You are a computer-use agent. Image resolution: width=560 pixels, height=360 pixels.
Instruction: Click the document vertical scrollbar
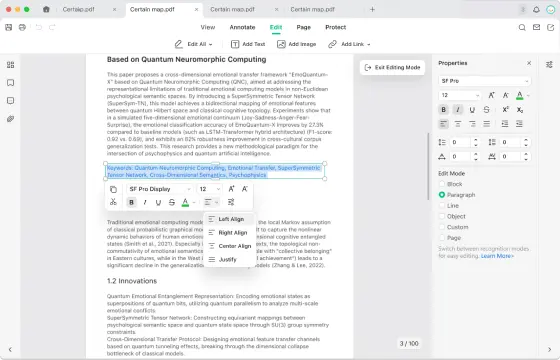coord(428,166)
